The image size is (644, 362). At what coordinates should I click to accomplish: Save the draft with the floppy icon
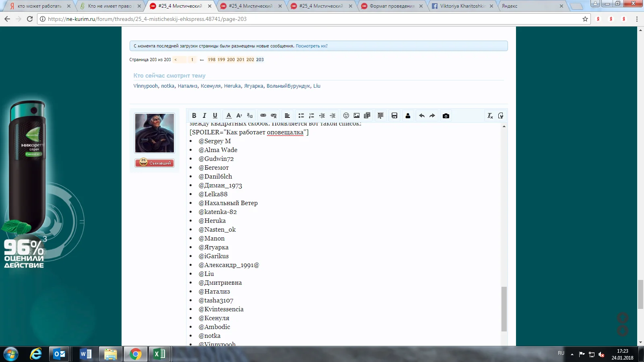tap(394, 116)
